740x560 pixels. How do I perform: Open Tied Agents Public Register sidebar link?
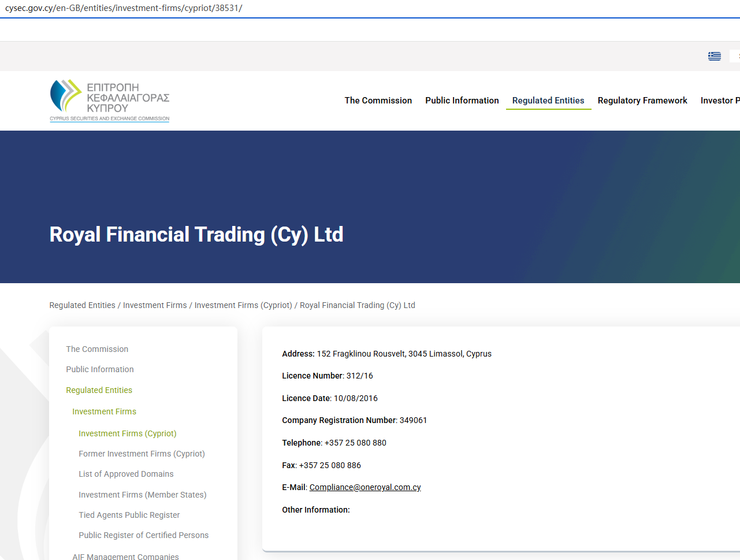tap(129, 515)
